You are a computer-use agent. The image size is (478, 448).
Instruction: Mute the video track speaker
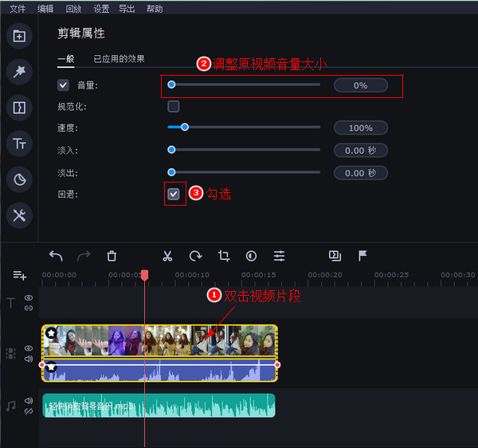[29, 359]
